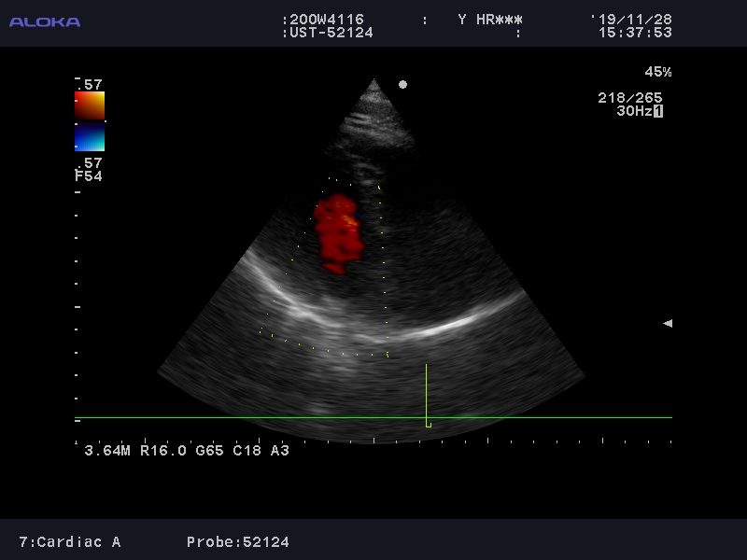Click the F54 filter label
The width and height of the screenshot is (747, 560).
tap(89, 175)
